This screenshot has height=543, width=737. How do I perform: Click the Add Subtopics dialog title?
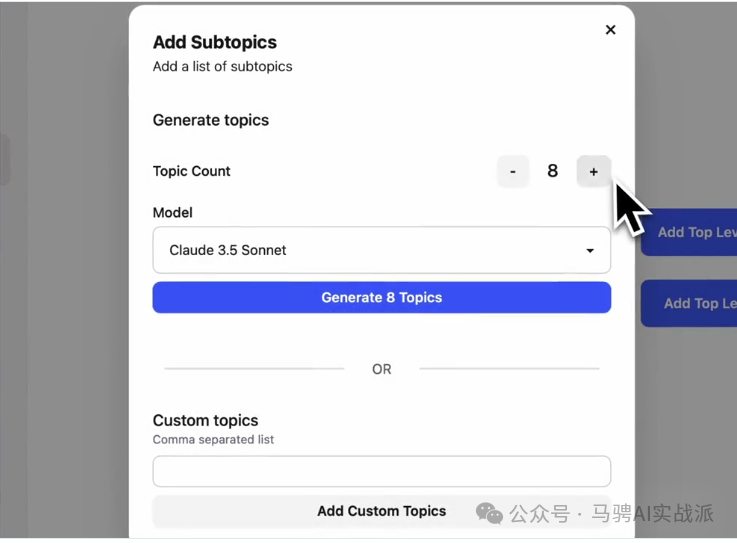(x=214, y=42)
